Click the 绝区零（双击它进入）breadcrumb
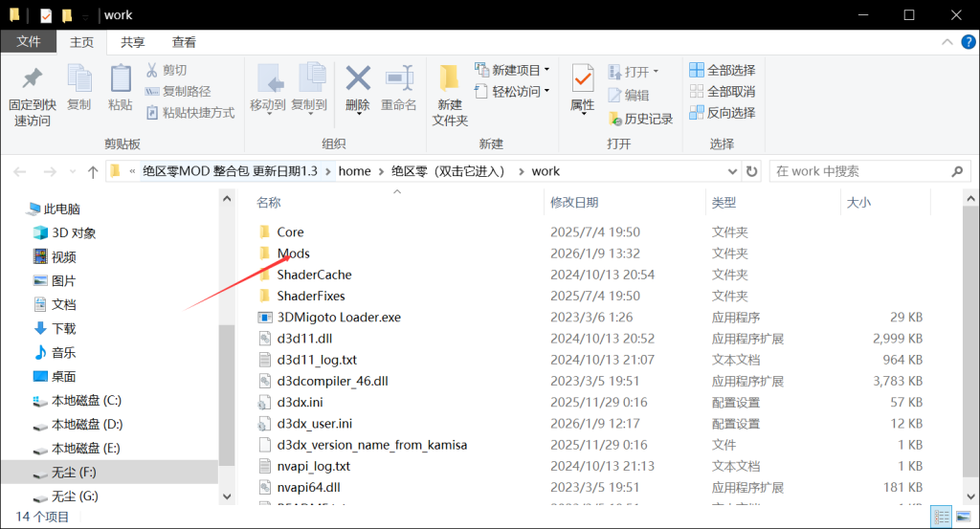This screenshot has height=529, width=980. point(448,171)
